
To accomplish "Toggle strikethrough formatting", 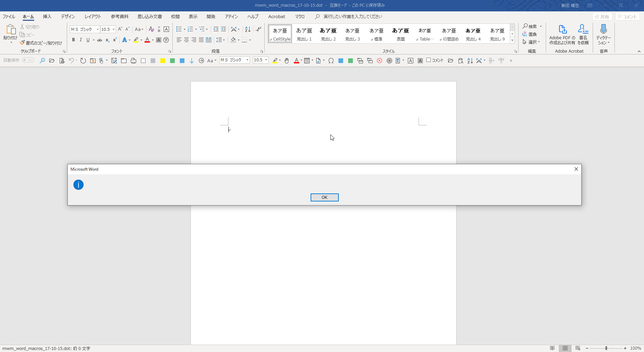I will coord(100,40).
